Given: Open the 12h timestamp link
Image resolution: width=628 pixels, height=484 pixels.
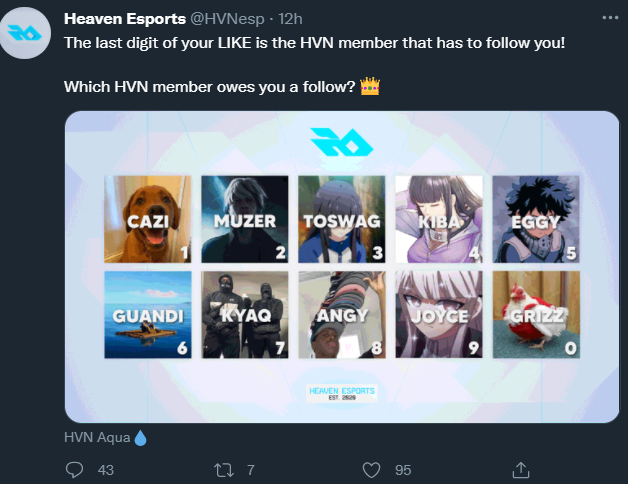Looking at the screenshot, I should (x=290, y=19).
